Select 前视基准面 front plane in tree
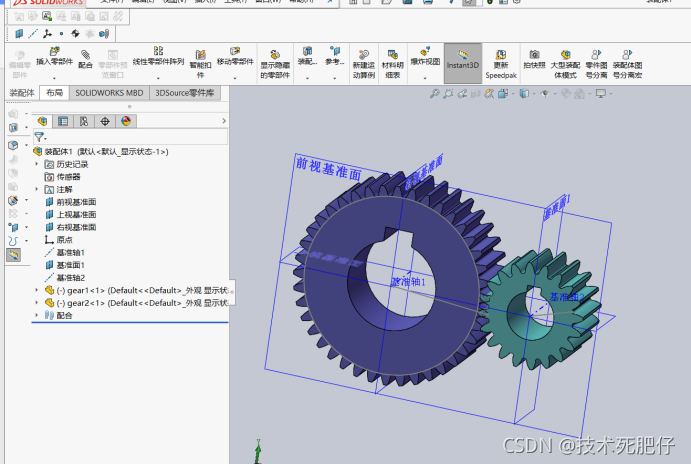691x464 pixels. click(71, 202)
